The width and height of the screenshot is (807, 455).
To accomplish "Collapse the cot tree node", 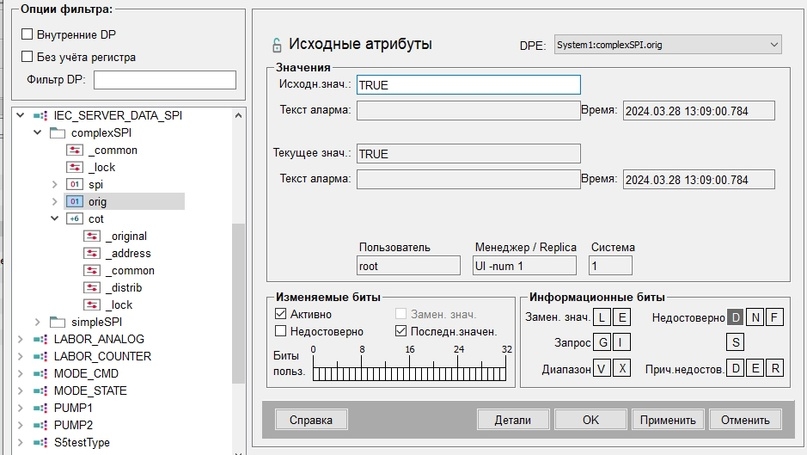I will tap(55, 219).
